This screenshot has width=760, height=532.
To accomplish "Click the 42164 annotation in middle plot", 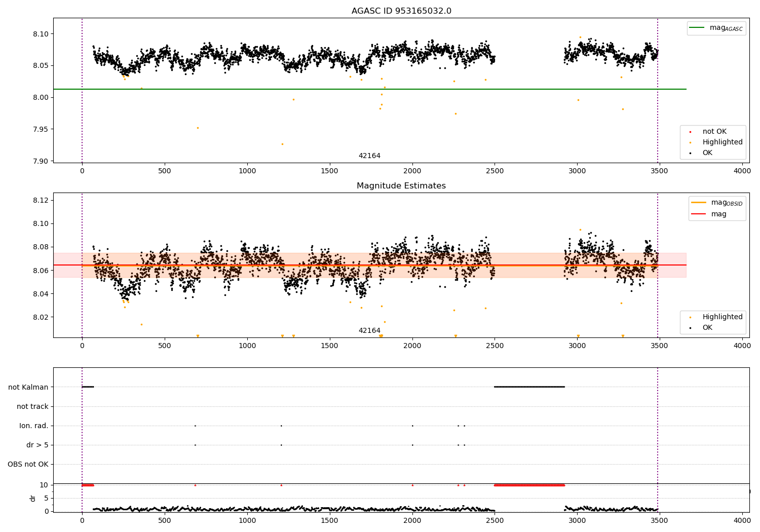I will pos(369,331).
